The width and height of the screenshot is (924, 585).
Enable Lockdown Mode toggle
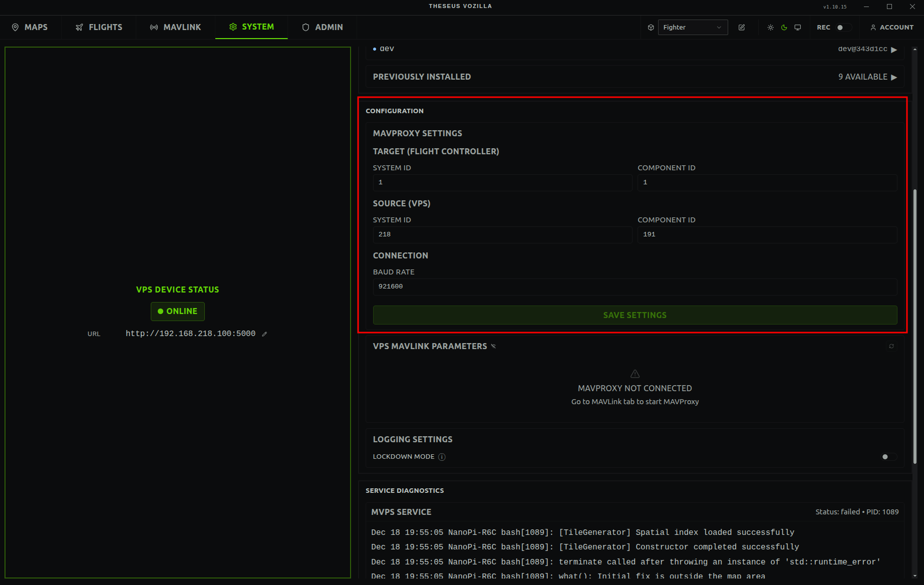(x=888, y=457)
